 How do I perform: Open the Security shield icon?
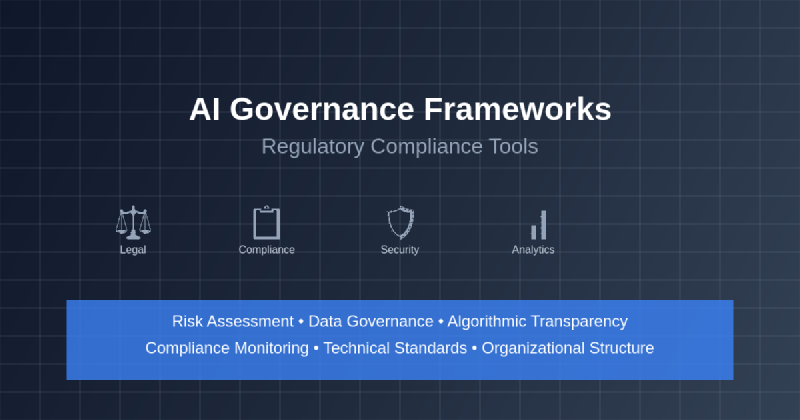point(400,222)
